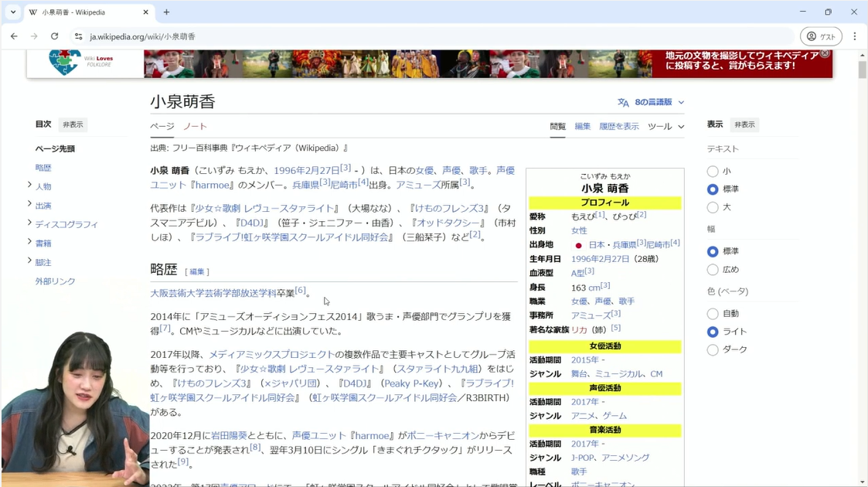
Task: Open the 尼崎市 link in intro paragraph
Action: tap(344, 185)
